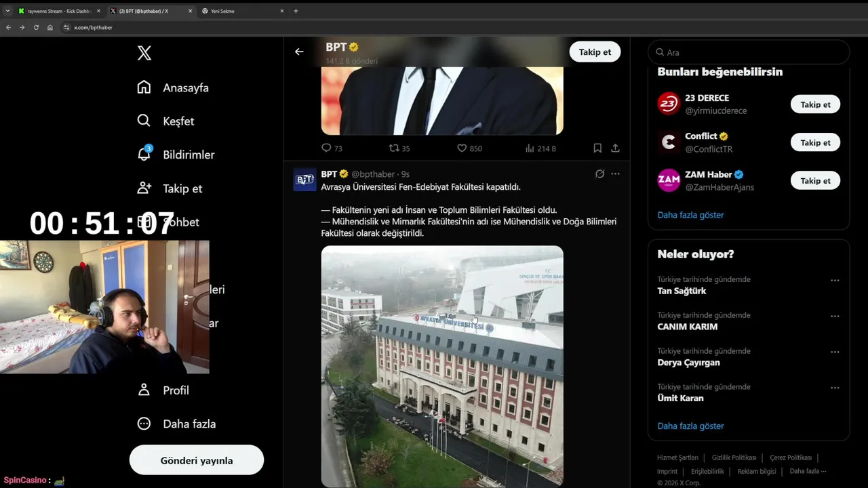Screen dimensions: 868x488
Task: Follow BPT with the header Takip et button
Action: (x=595, y=52)
